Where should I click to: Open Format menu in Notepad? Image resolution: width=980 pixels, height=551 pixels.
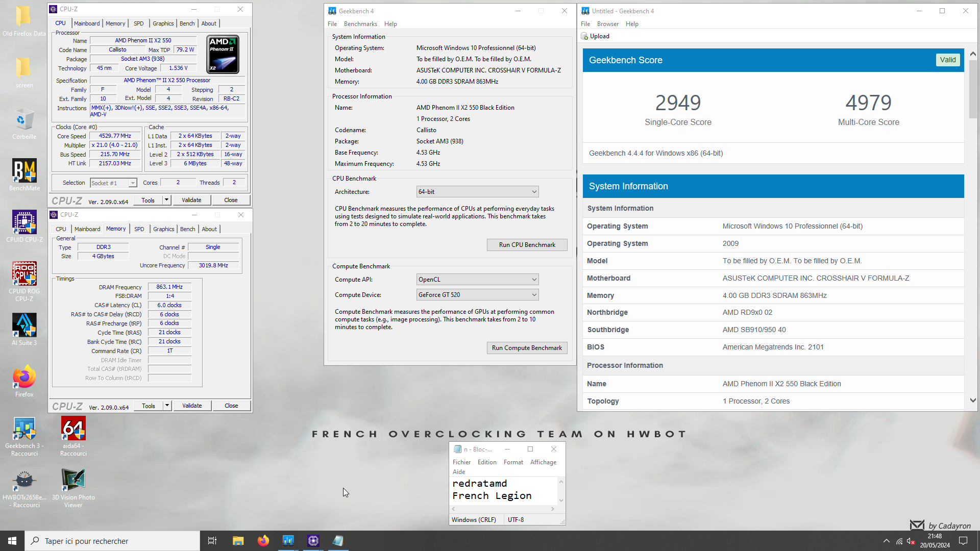(513, 462)
